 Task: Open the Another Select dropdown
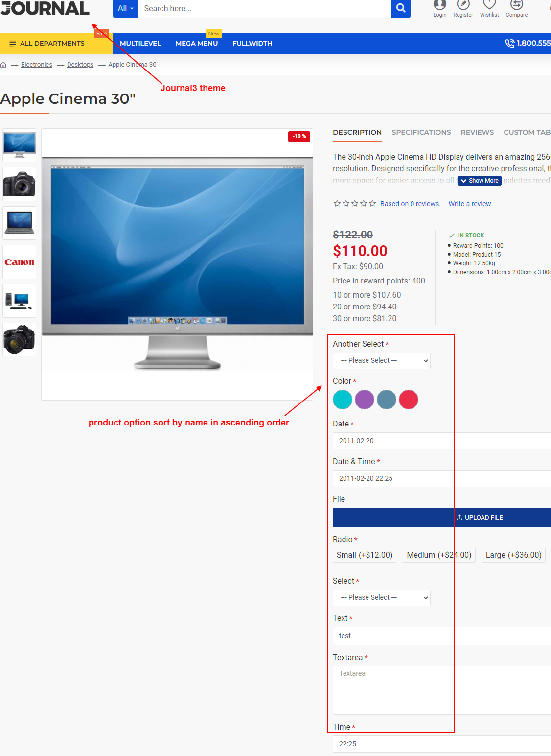click(382, 361)
